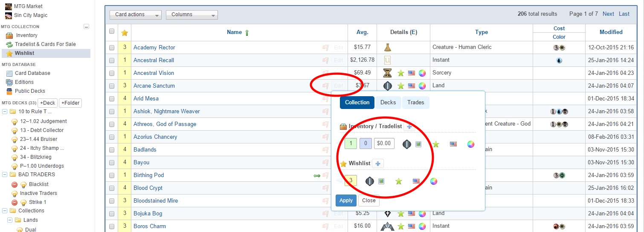Open the Card actions dropdown
The height and width of the screenshot is (232, 644).
(x=135, y=14)
